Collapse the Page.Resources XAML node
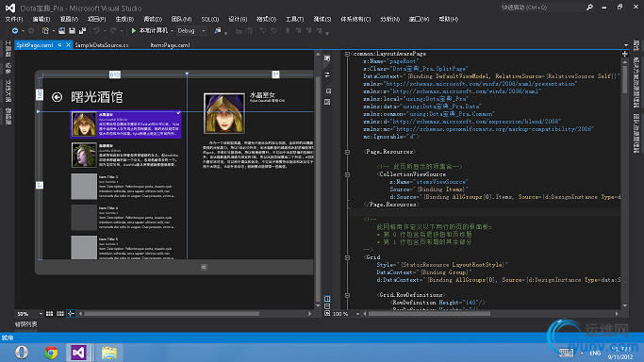Viewport: 644px width, 362px height. coord(348,152)
